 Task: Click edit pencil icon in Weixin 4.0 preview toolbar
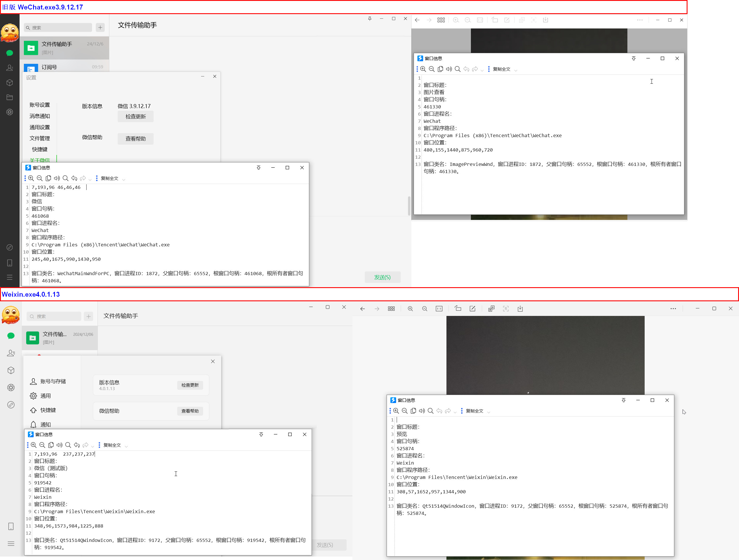point(472,309)
